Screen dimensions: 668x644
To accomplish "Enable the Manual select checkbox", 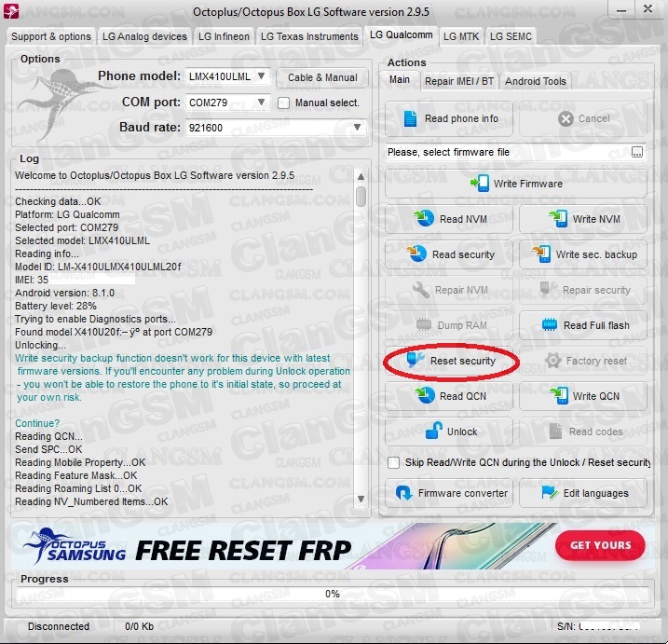I will point(284,103).
